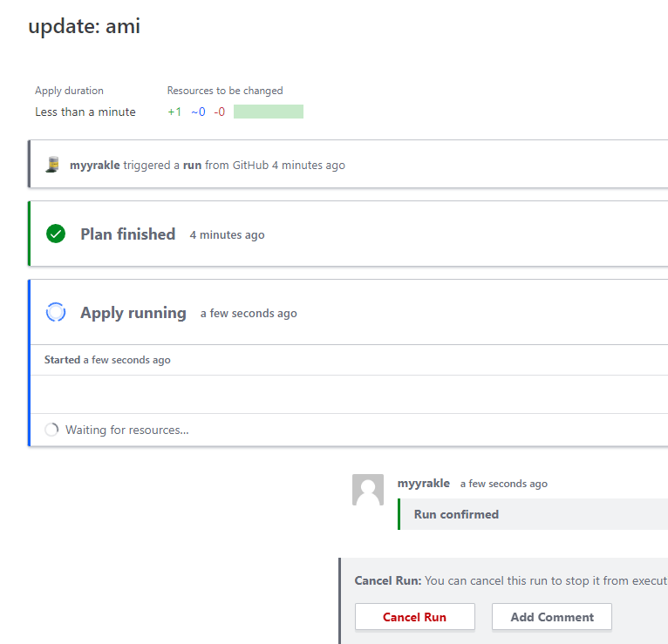Click myyrakle's avatar next to run trigger
This screenshot has width=668, height=644.
tap(53, 165)
